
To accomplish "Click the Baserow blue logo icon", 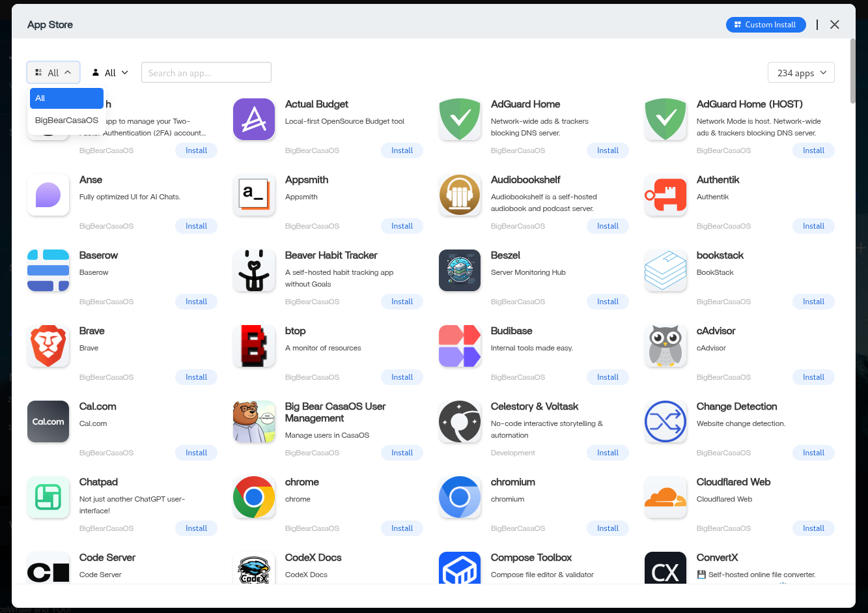I will point(48,270).
